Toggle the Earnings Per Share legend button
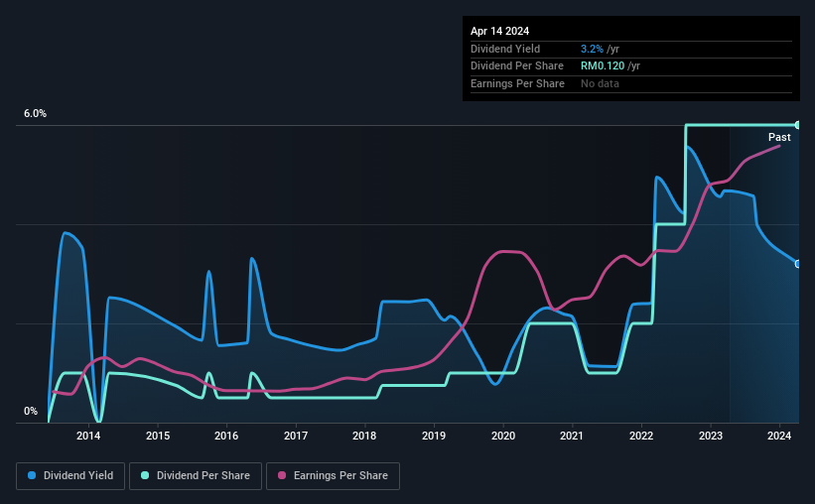The image size is (815, 504). pos(333,476)
